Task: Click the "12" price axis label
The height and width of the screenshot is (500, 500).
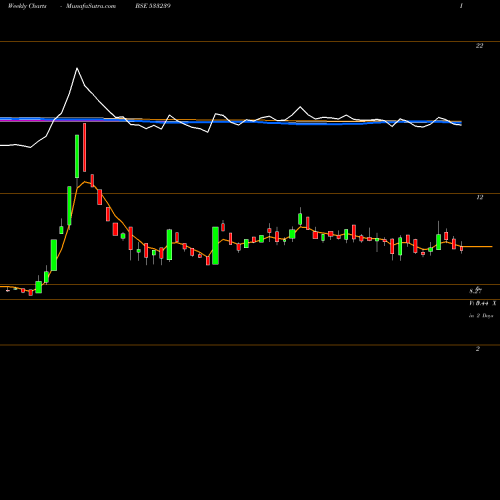Action: point(479,197)
